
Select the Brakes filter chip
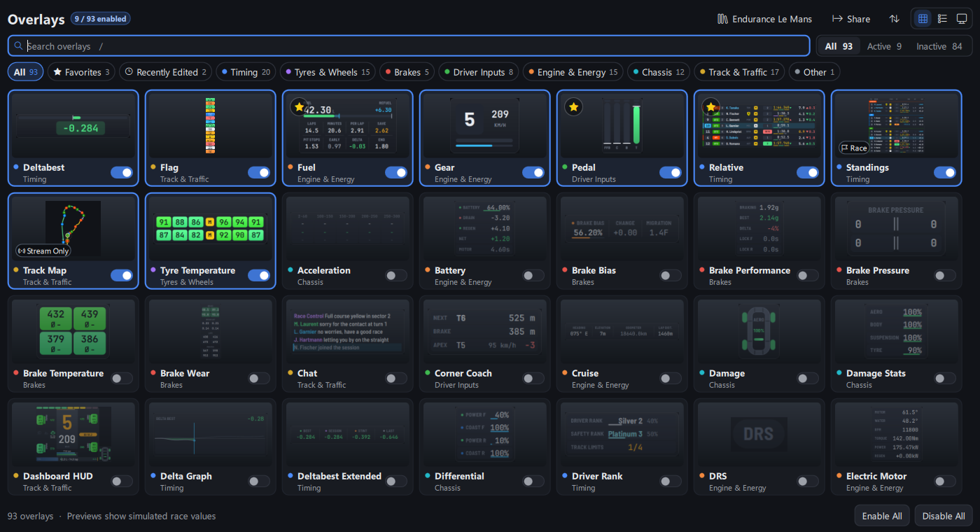pos(407,72)
